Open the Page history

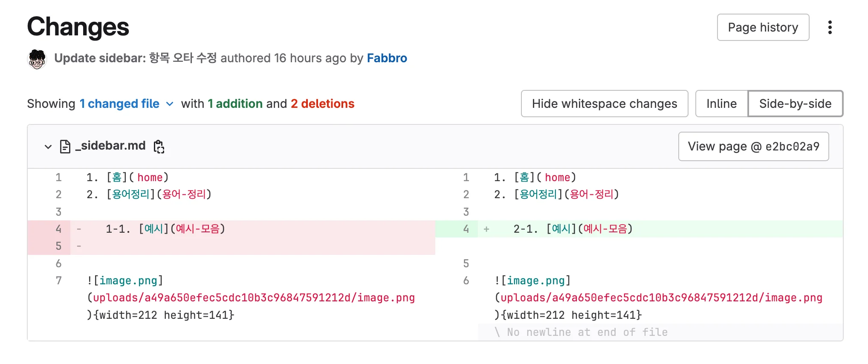pyautogui.click(x=762, y=27)
